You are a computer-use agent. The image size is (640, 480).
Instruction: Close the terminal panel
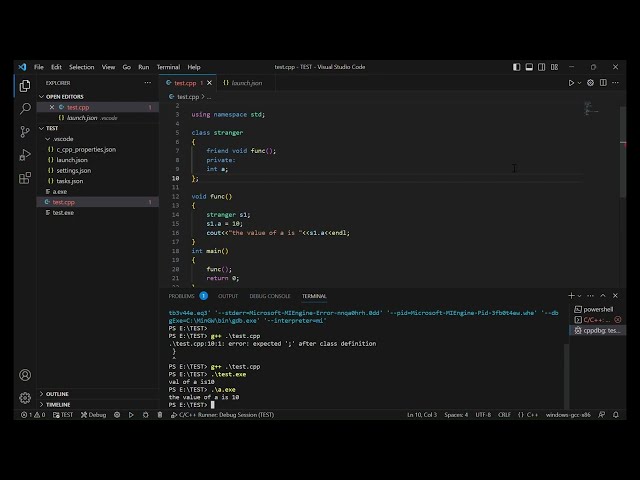click(615, 296)
